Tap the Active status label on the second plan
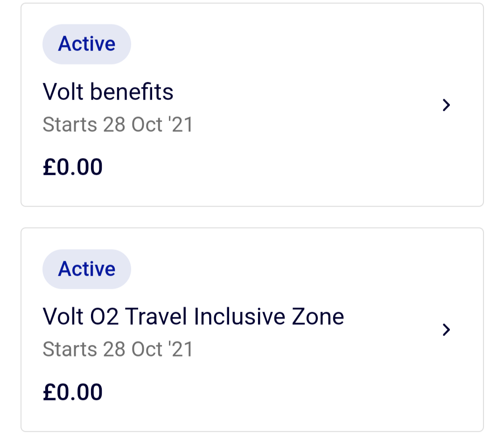 (87, 269)
